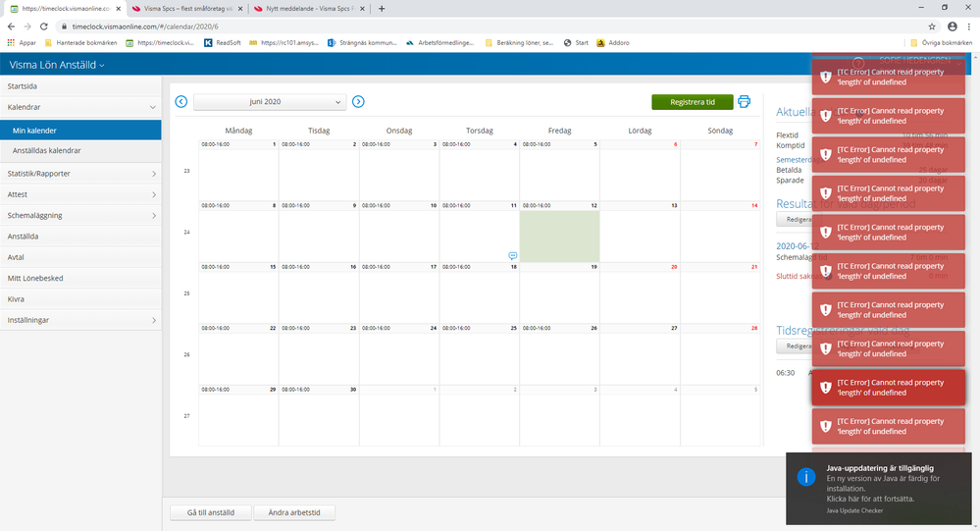Open the Arbetsförmedlingen bookmark
Image resolution: width=980 pixels, height=531 pixels.
point(440,42)
